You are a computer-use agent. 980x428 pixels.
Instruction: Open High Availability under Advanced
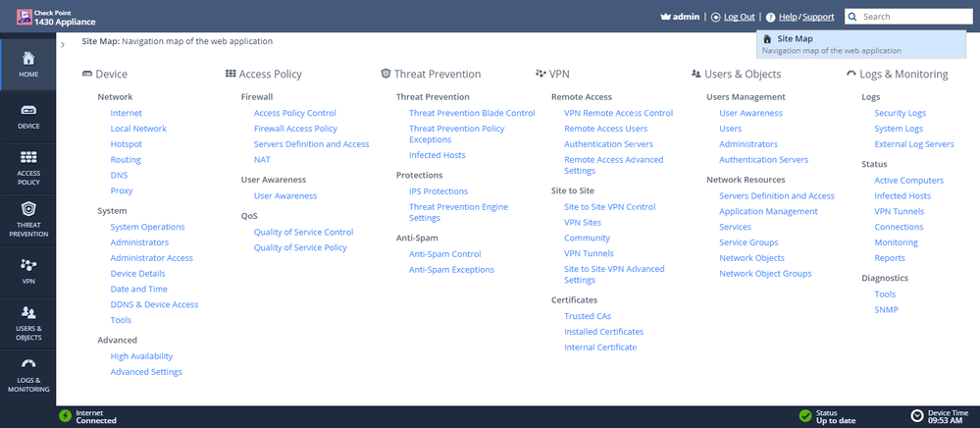(141, 356)
